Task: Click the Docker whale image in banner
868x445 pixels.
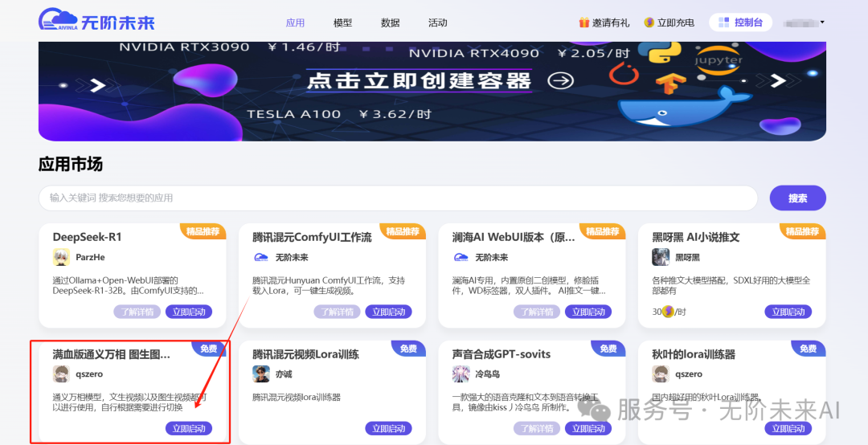Action: (x=685, y=105)
